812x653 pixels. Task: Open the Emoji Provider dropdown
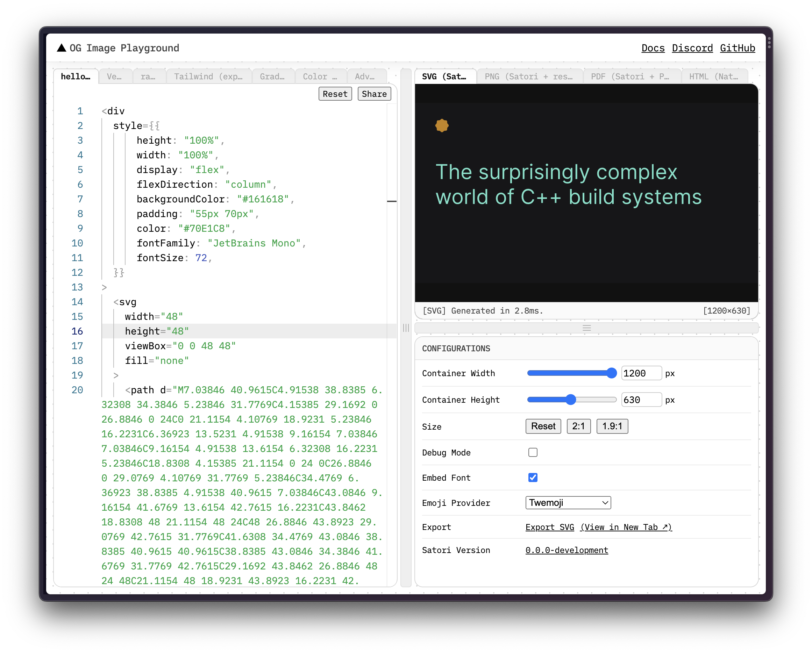568,502
